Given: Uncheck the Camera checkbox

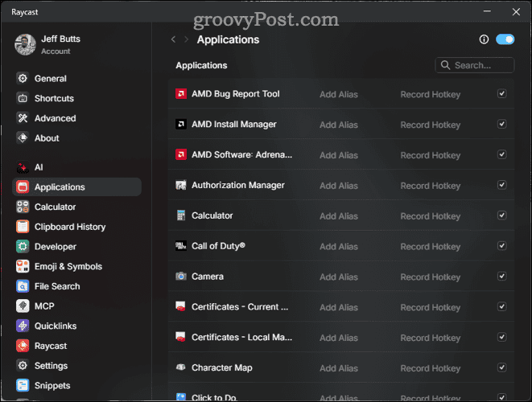Looking at the screenshot, I should 501,277.
